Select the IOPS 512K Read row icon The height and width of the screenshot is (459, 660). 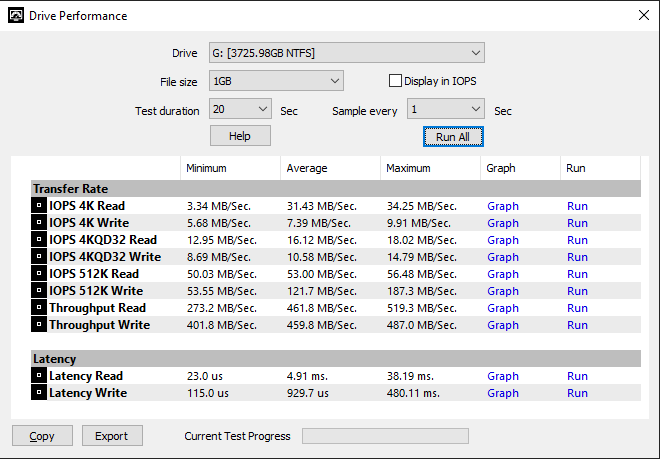pyautogui.click(x=39, y=274)
